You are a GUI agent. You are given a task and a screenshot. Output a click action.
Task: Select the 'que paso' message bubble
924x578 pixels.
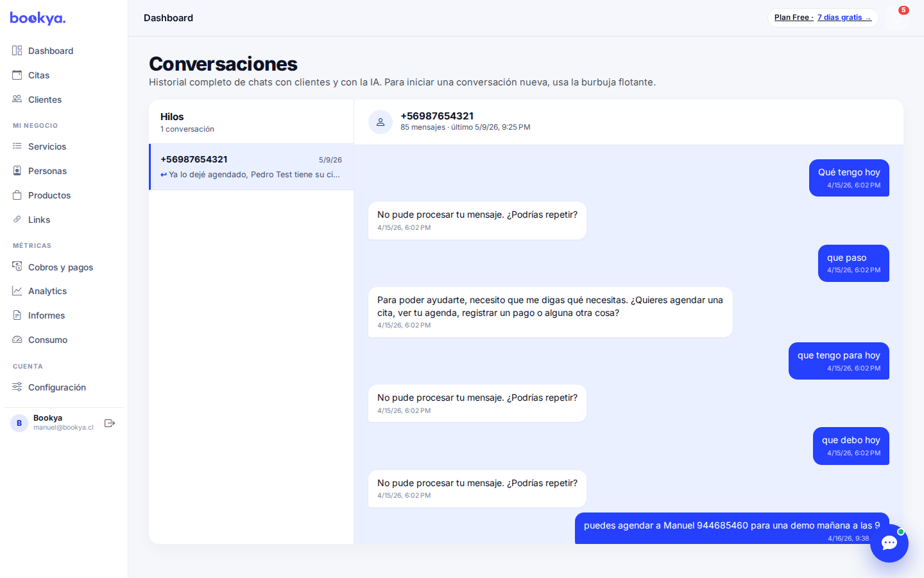pyautogui.click(x=853, y=263)
